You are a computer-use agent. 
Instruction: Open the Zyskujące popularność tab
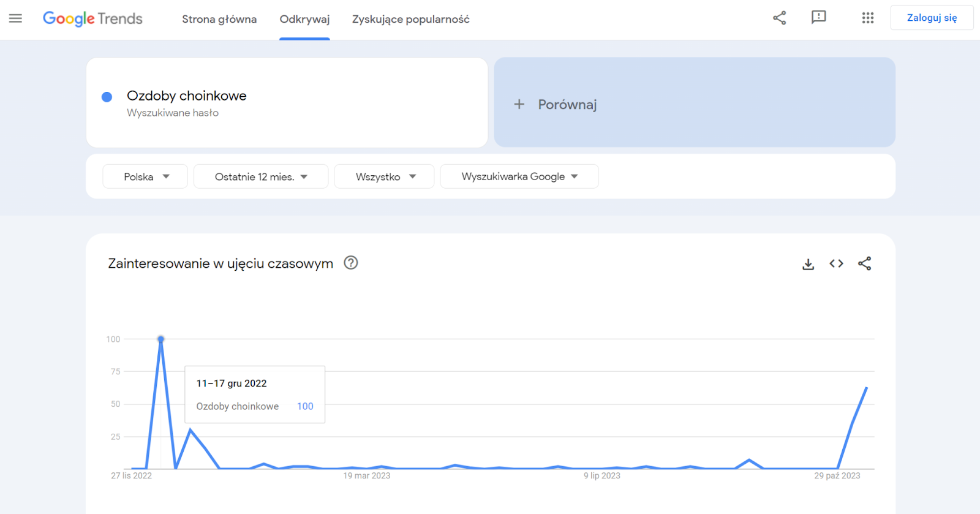coord(410,20)
